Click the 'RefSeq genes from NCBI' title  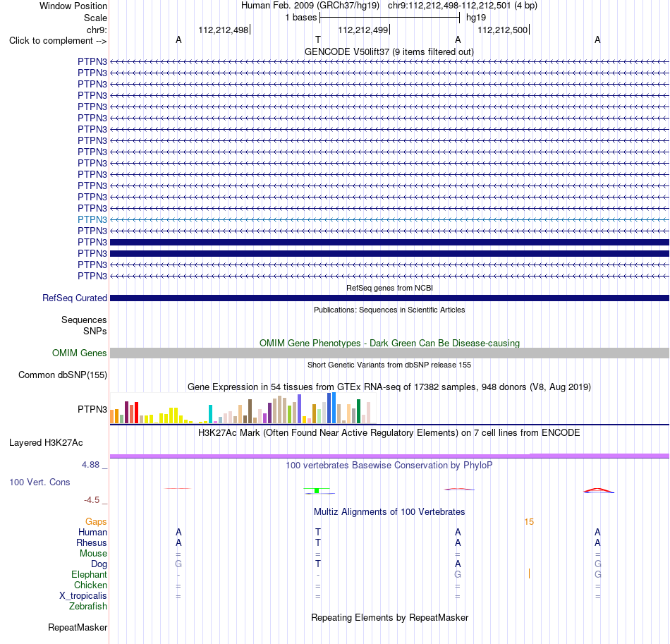click(389, 288)
